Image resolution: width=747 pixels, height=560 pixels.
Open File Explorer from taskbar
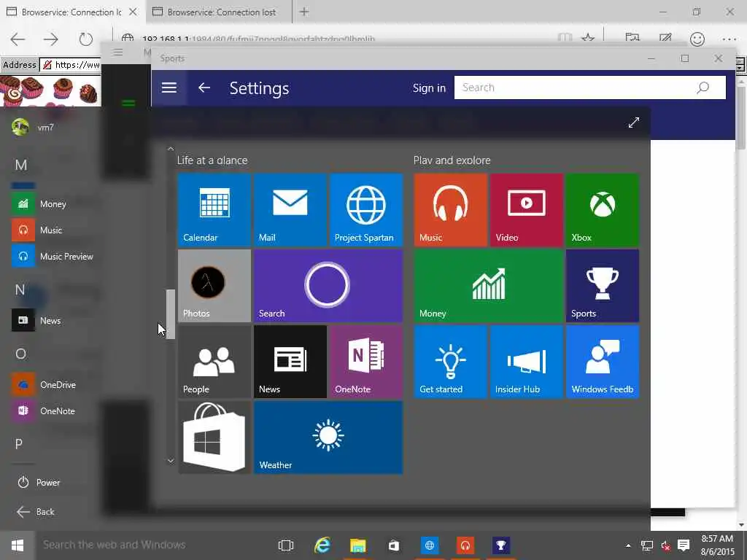pos(357,545)
